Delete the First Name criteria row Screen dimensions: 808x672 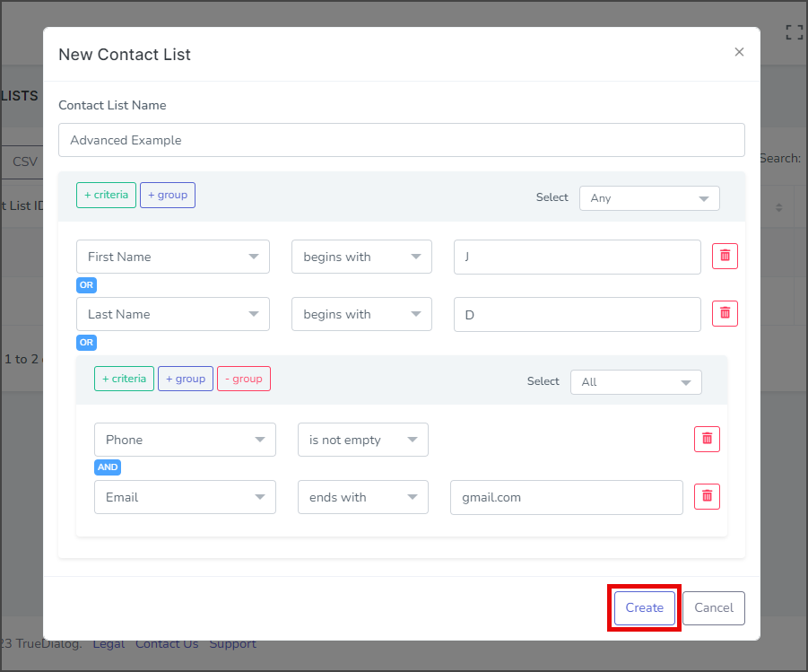click(x=725, y=257)
